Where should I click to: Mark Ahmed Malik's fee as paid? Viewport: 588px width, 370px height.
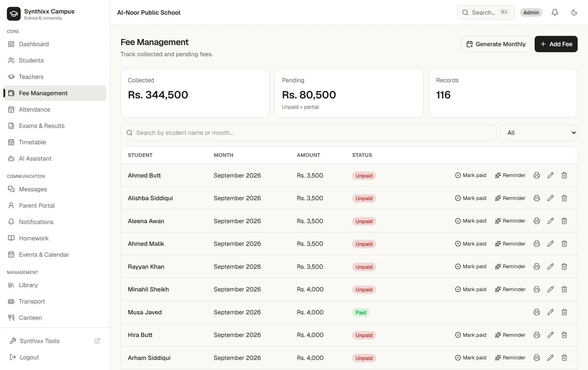471,244
